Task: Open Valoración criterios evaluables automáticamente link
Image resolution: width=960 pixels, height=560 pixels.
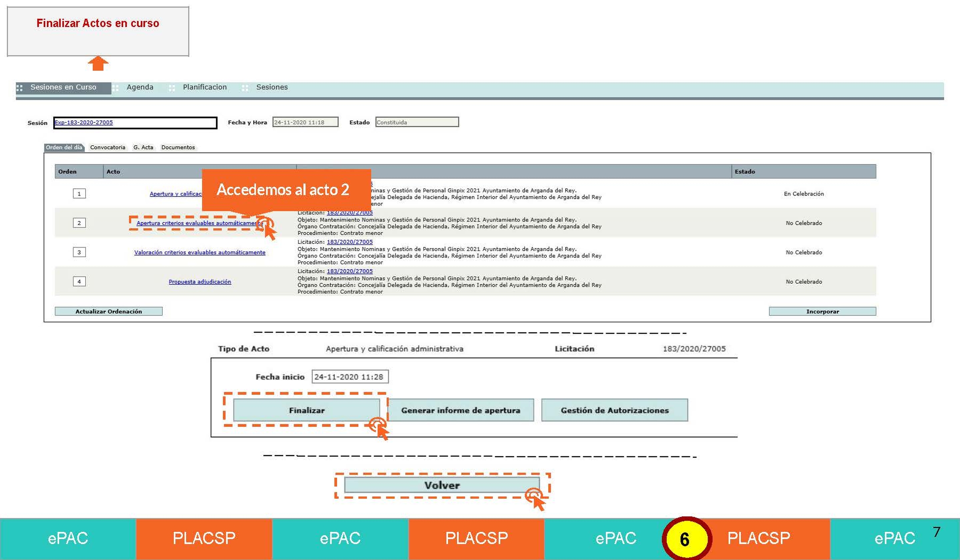Action: [200, 252]
